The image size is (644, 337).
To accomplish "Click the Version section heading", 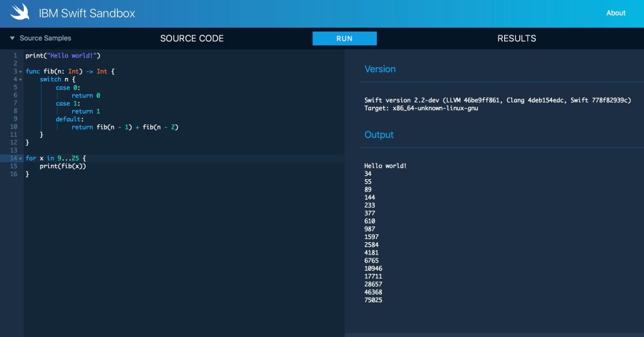I will point(380,69).
